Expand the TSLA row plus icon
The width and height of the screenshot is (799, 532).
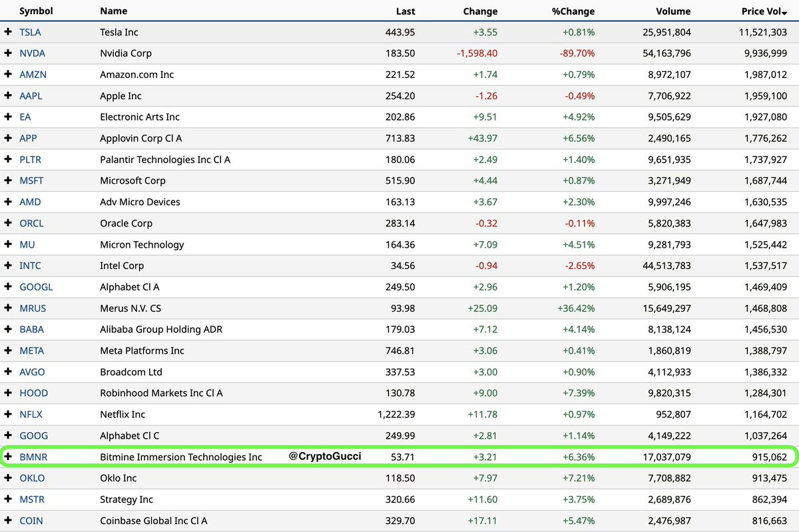click(8, 32)
